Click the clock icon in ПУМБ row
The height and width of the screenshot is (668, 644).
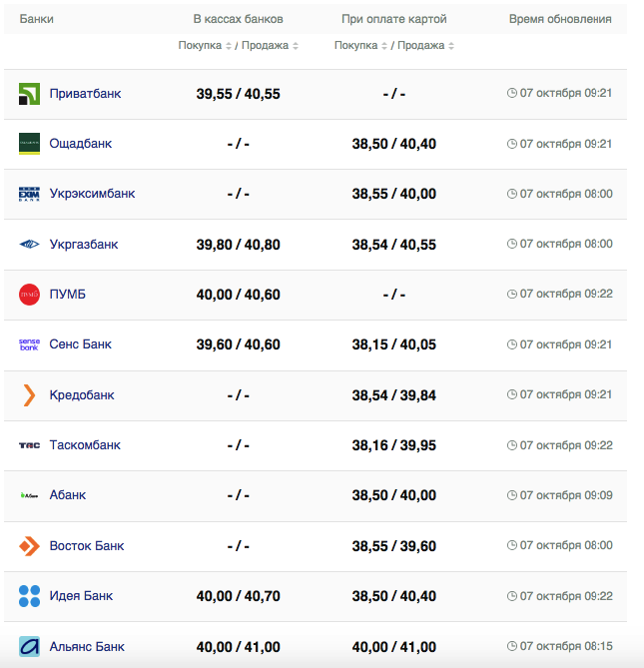click(512, 295)
